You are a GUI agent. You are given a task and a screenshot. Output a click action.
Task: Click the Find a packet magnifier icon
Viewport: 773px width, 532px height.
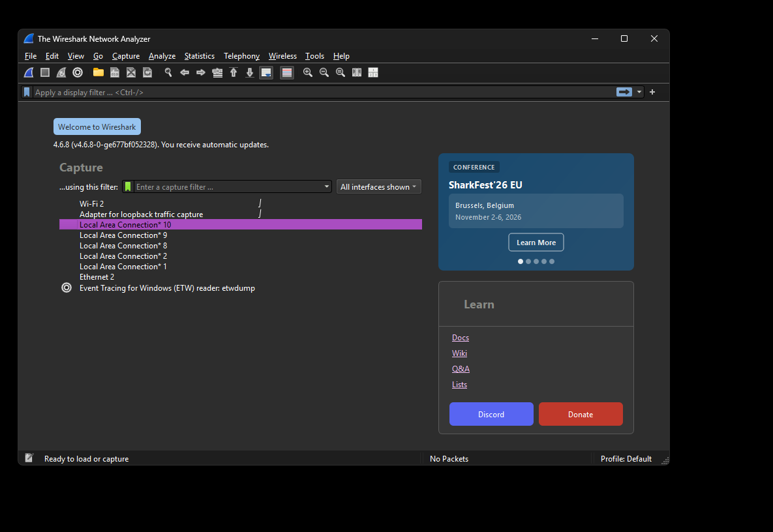(168, 72)
